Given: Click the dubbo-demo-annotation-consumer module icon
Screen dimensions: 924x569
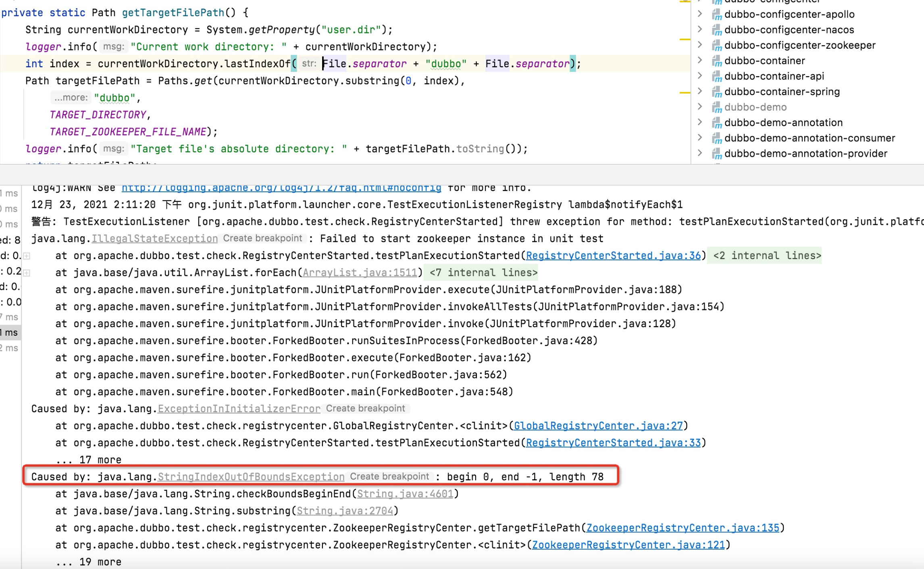Looking at the screenshot, I should [716, 138].
